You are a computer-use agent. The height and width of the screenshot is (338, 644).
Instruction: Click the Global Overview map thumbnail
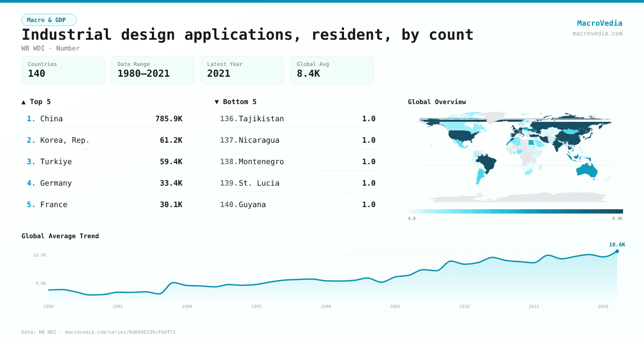point(515,158)
